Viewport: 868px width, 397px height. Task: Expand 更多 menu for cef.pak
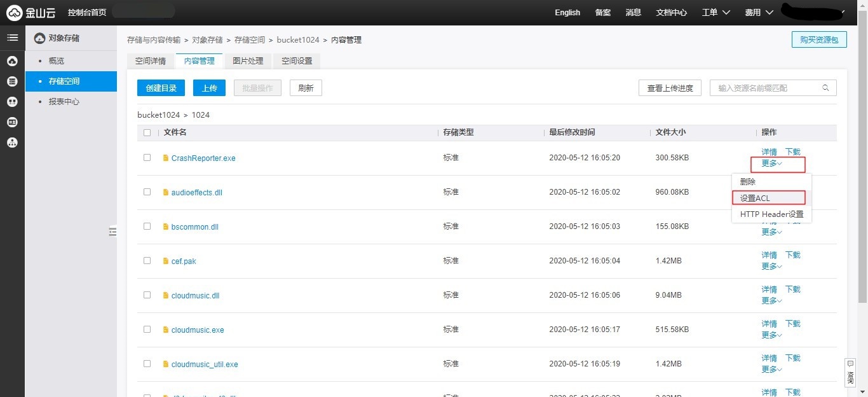[771, 267]
